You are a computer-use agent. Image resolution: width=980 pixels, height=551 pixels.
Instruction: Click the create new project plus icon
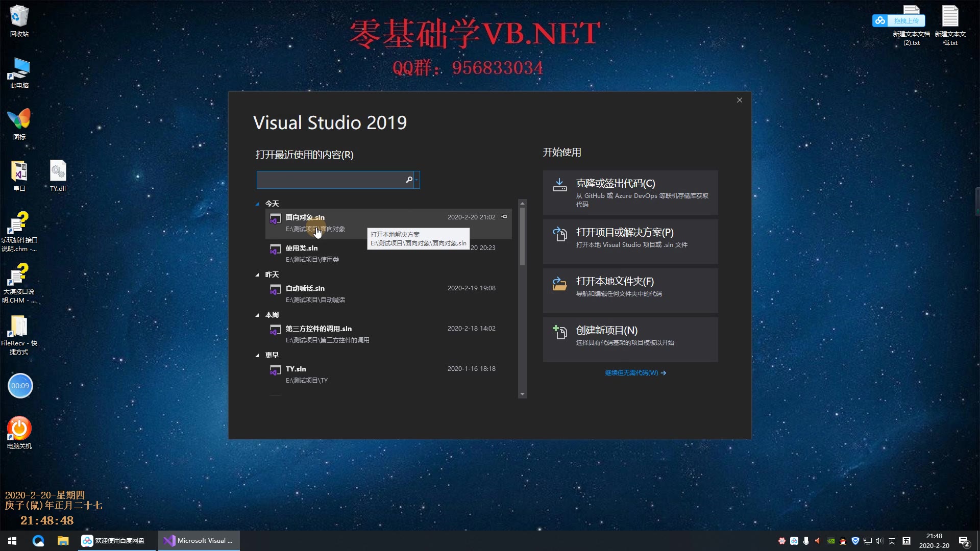point(560,332)
